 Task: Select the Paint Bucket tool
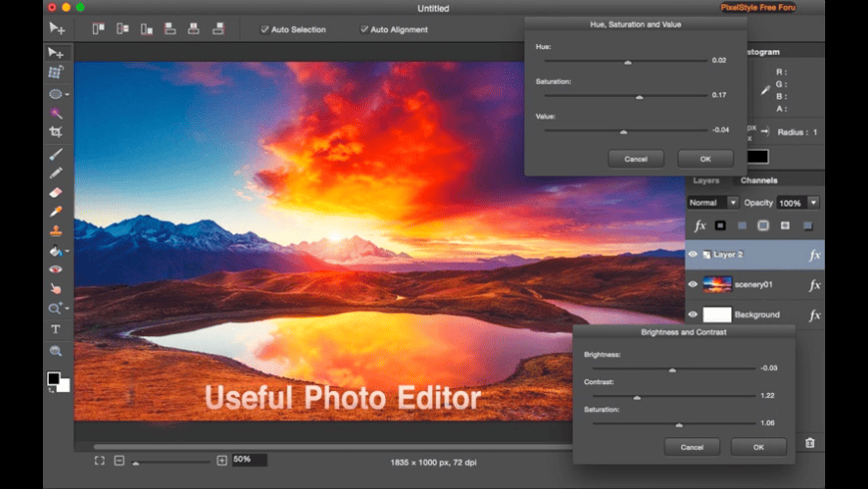click(x=55, y=250)
